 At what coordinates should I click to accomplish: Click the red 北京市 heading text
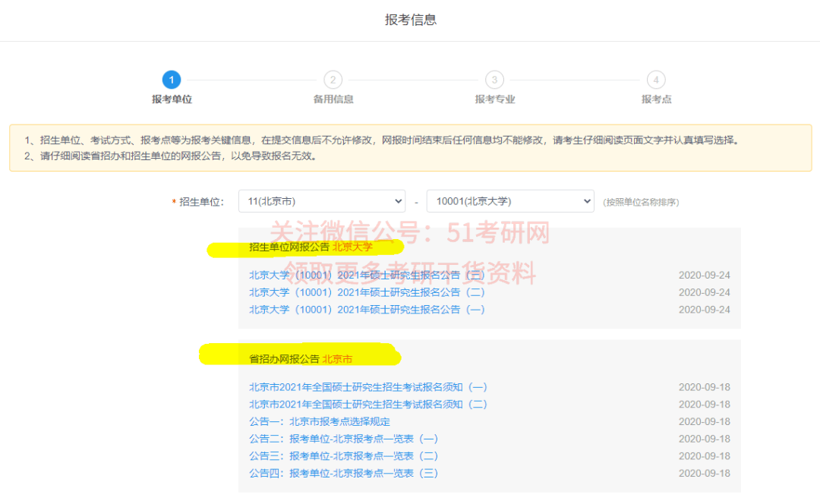337,359
